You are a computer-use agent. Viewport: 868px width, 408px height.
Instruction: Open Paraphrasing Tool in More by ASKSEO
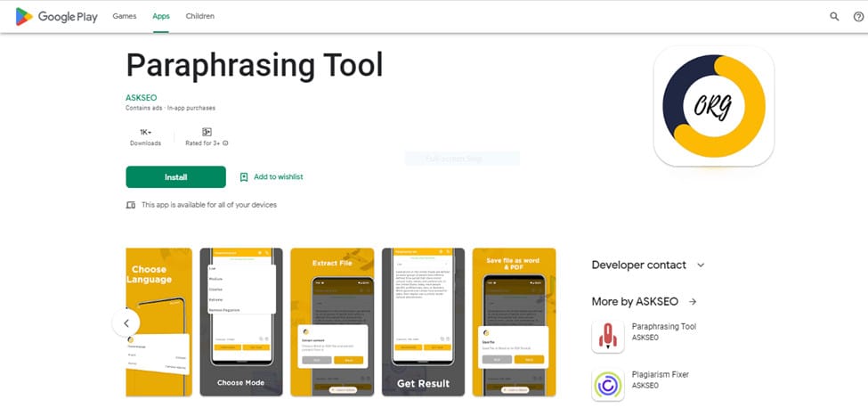point(664,327)
